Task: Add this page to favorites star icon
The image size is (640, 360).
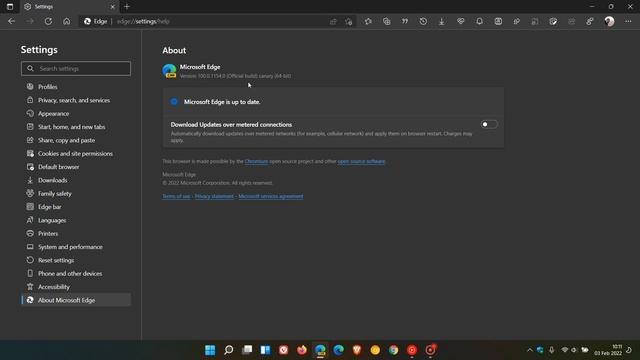Action: (x=349, y=22)
